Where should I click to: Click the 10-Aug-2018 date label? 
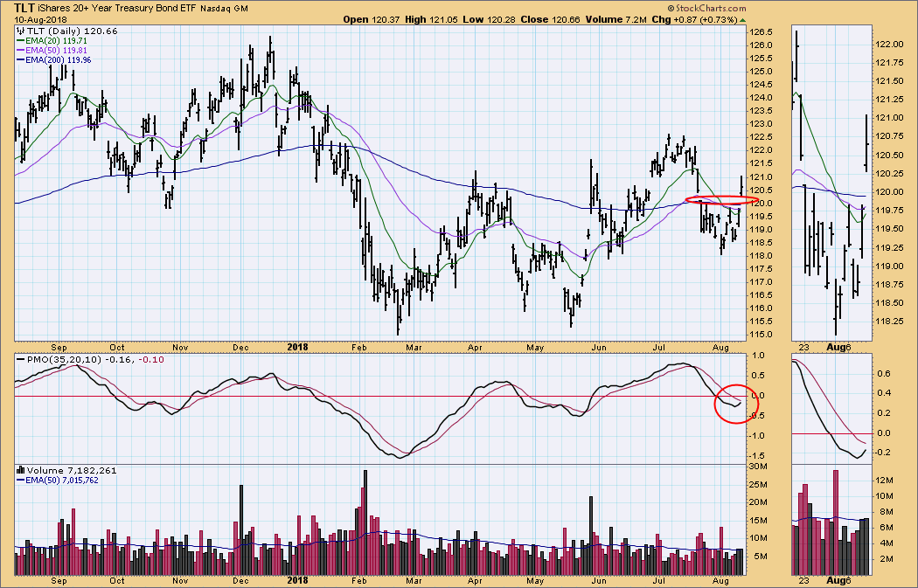(40, 18)
